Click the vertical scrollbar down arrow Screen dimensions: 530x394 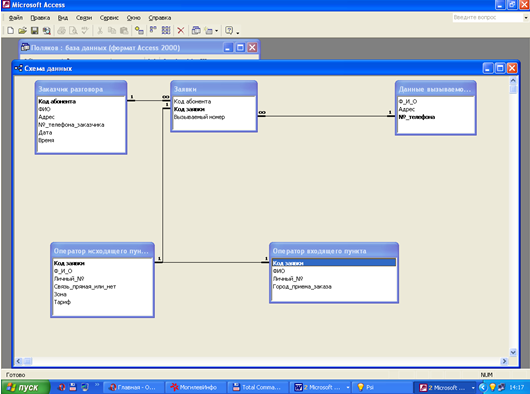pyautogui.click(x=513, y=352)
